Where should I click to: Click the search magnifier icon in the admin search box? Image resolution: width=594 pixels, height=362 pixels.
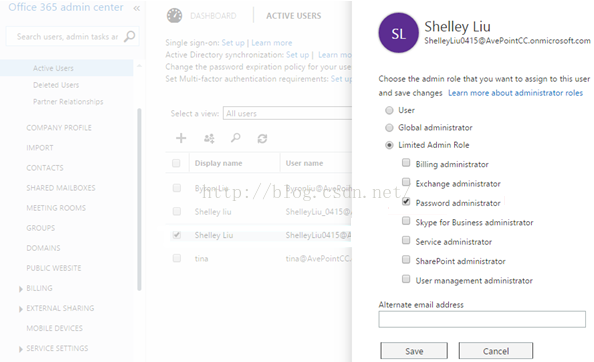(130, 36)
